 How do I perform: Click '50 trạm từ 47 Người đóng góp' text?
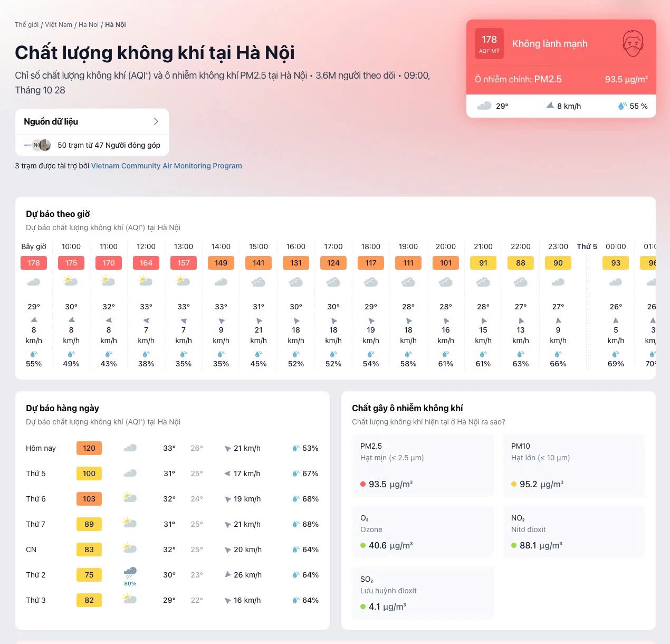[x=109, y=145]
